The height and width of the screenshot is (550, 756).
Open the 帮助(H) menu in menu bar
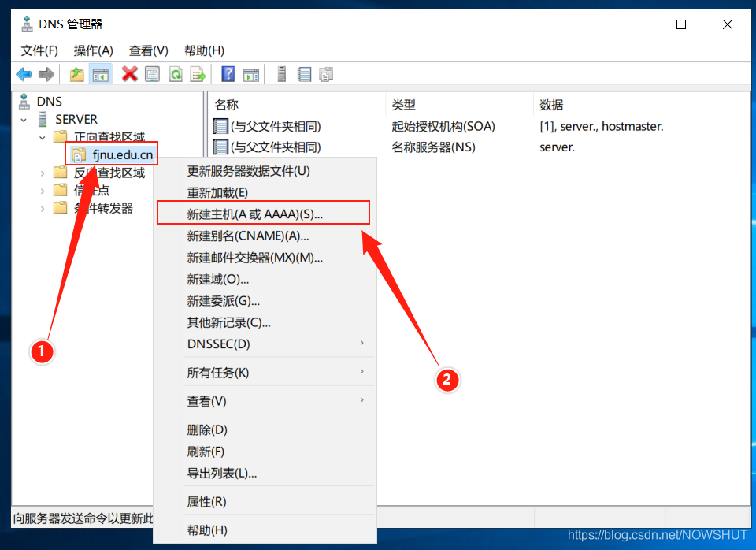coord(204,50)
